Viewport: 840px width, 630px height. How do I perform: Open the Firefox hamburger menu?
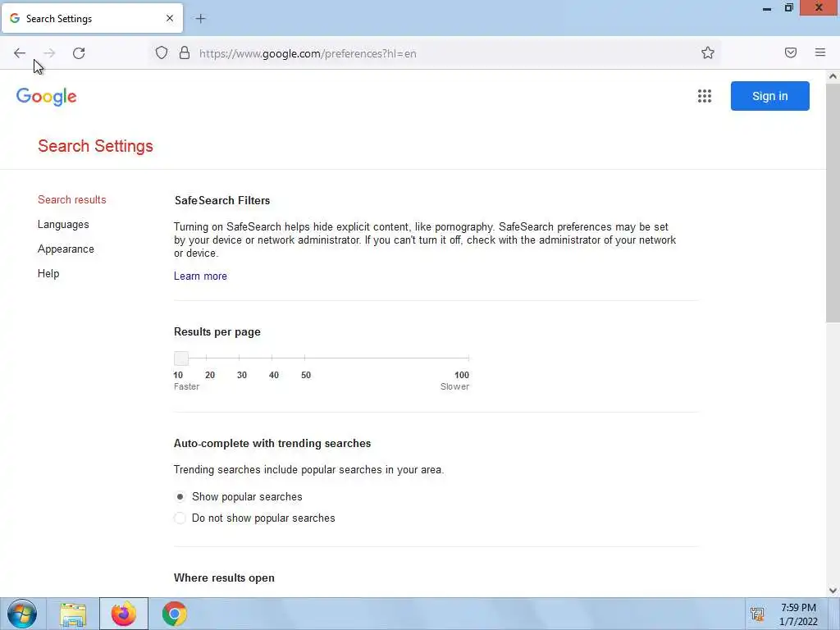(x=820, y=52)
